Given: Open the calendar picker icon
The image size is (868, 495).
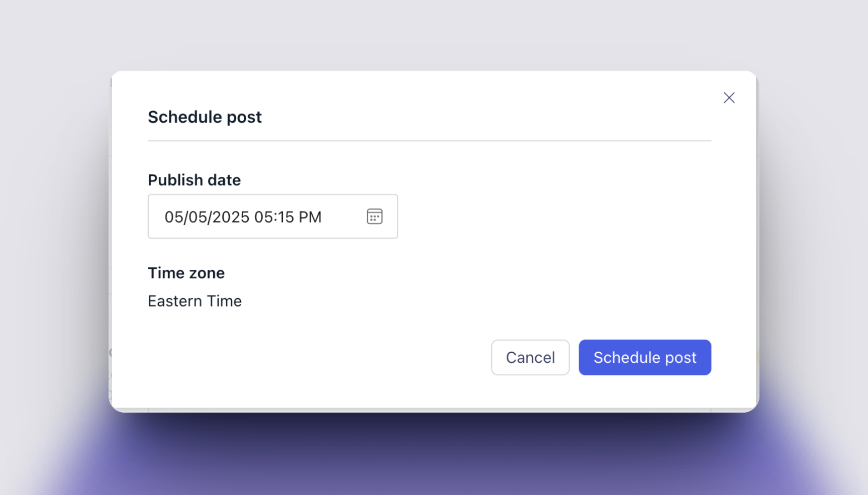Looking at the screenshot, I should click(x=374, y=217).
